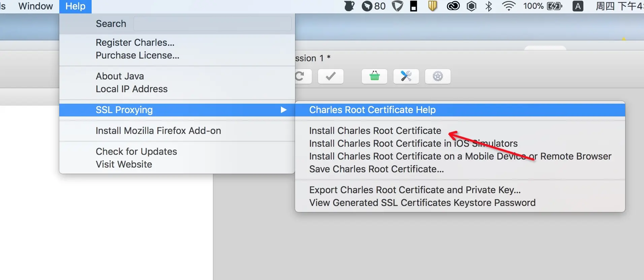Select Register Charles...
Screen dimensions: 644x280
tap(177, 43)
